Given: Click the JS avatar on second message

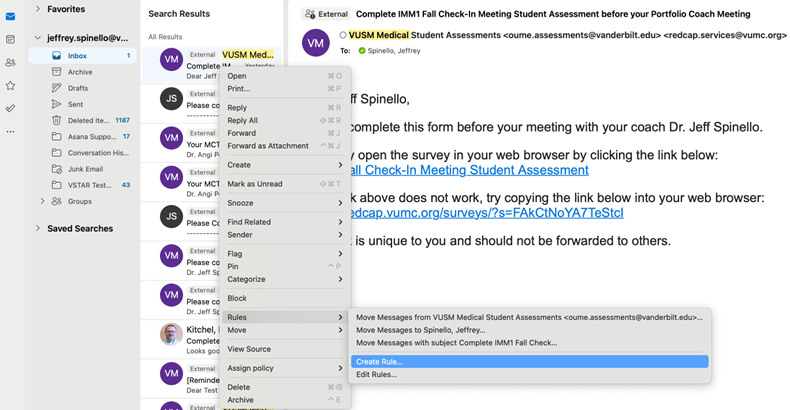Looking at the screenshot, I should coord(171,99).
